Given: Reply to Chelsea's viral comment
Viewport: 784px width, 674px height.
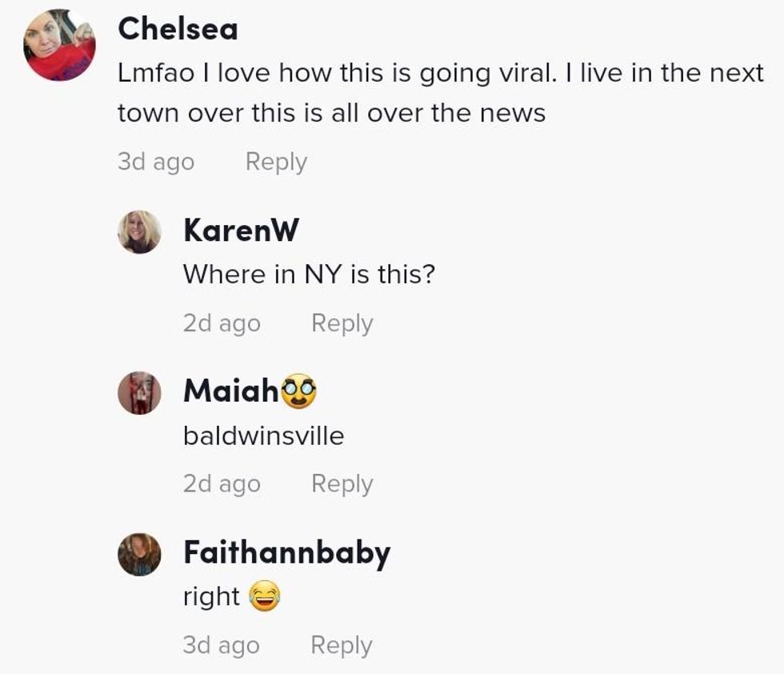Looking at the screenshot, I should tap(276, 162).
